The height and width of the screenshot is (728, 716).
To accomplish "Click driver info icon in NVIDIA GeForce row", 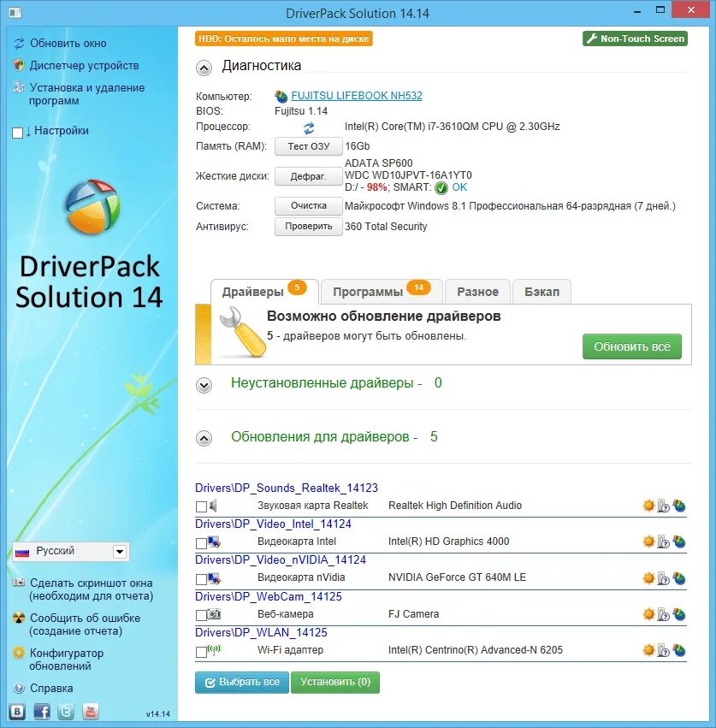I will [664, 578].
